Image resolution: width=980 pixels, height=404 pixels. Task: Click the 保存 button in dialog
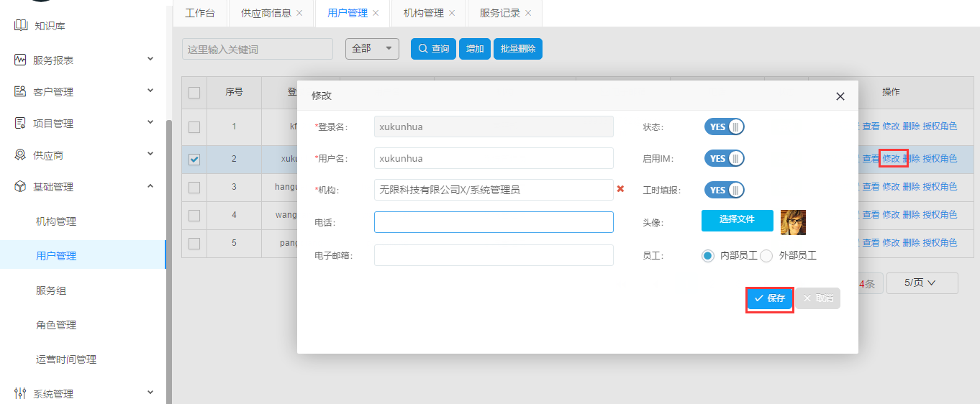click(x=769, y=298)
